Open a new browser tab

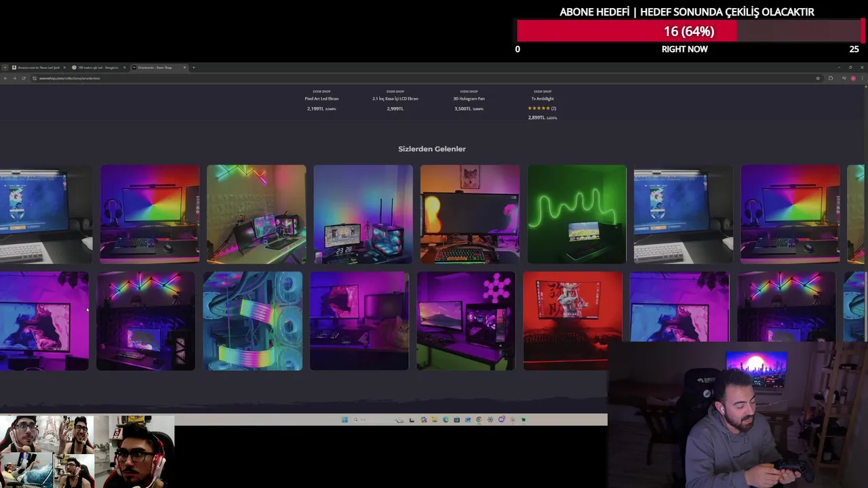point(193,67)
